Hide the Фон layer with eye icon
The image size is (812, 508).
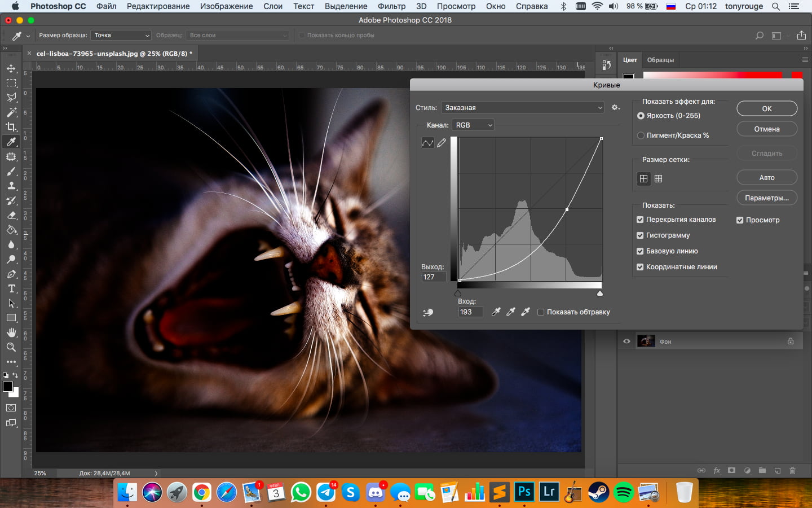(626, 341)
